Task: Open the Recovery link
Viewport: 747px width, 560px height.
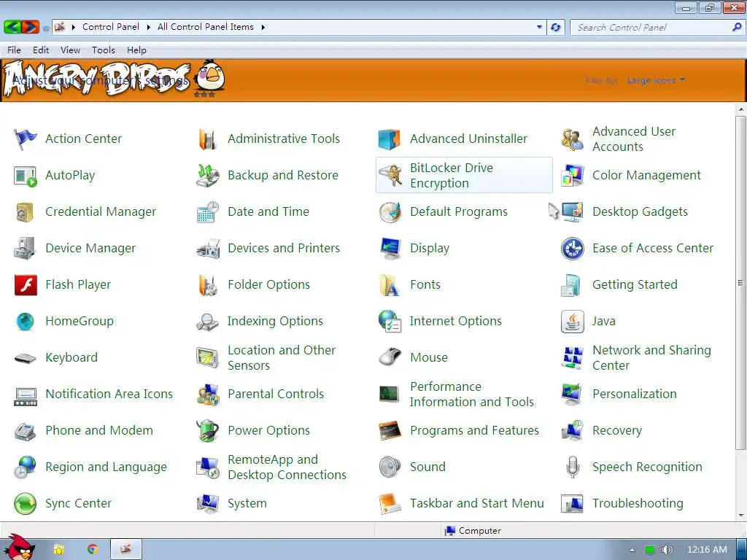Action: tap(617, 430)
